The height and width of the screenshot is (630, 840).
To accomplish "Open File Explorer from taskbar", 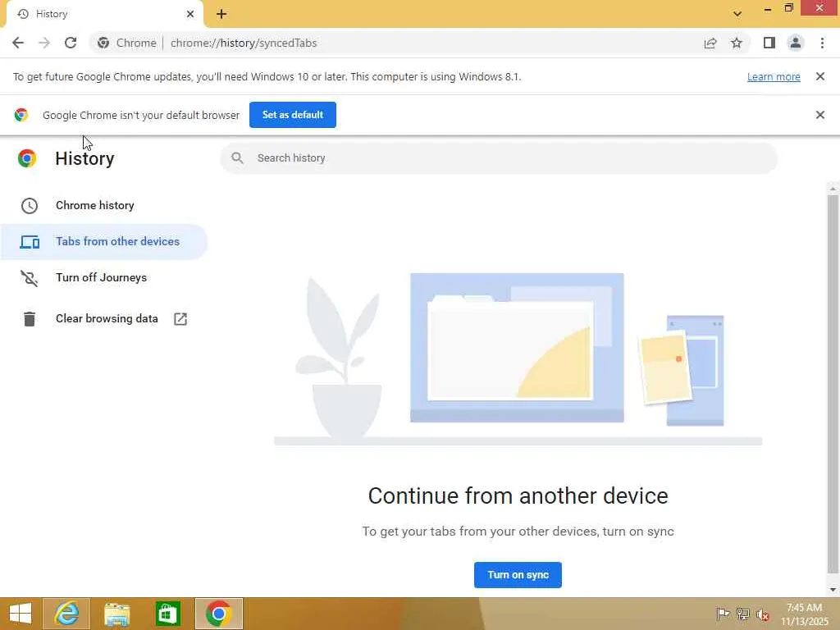I will pos(116,614).
